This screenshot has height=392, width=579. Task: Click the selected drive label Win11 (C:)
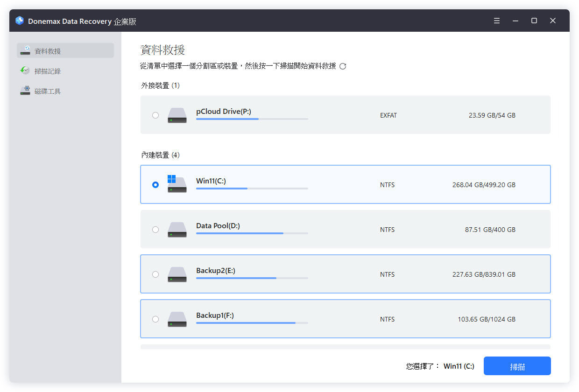459,366
